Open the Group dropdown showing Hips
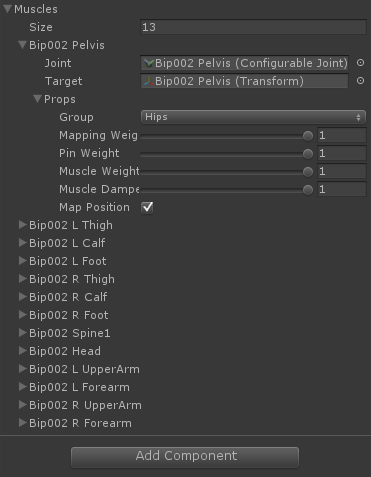Screen dimensions: 371x477 pyautogui.click(x=253, y=117)
